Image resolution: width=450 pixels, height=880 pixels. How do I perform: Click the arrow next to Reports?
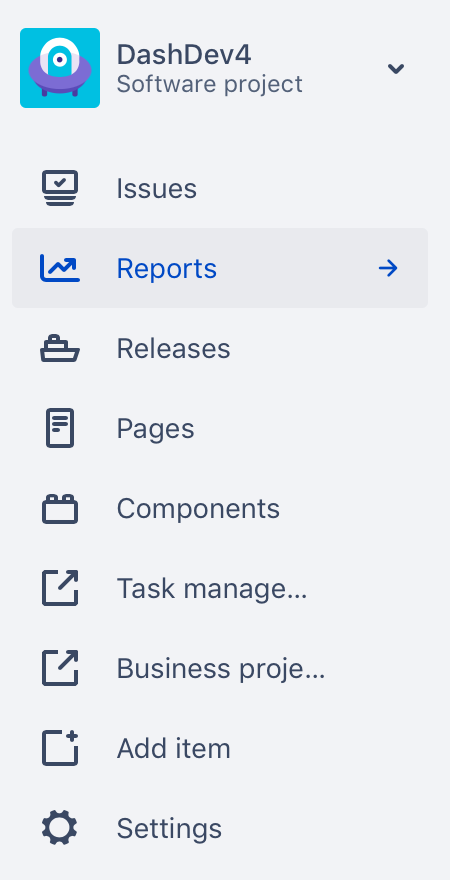pyautogui.click(x=388, y=268)
